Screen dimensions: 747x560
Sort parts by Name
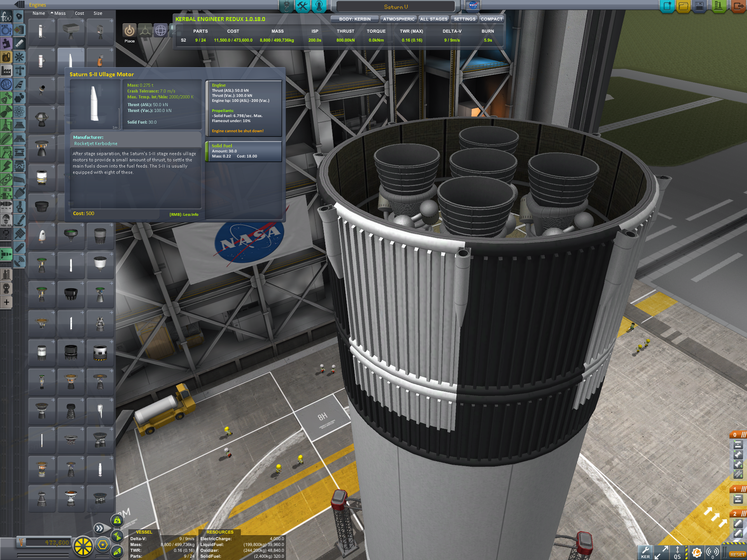tap(39, 13)
